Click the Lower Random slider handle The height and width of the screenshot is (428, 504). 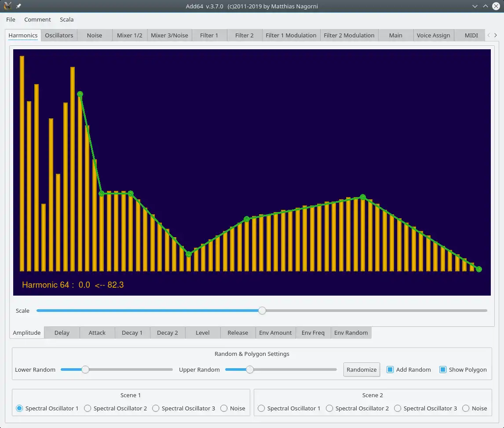tap(85, 369)
